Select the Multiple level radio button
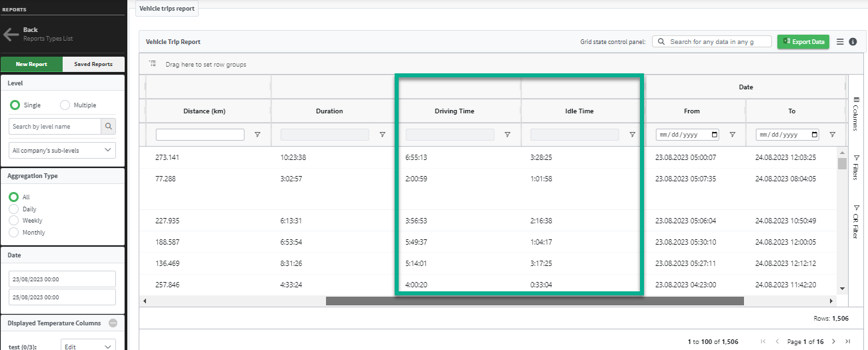 65,105
